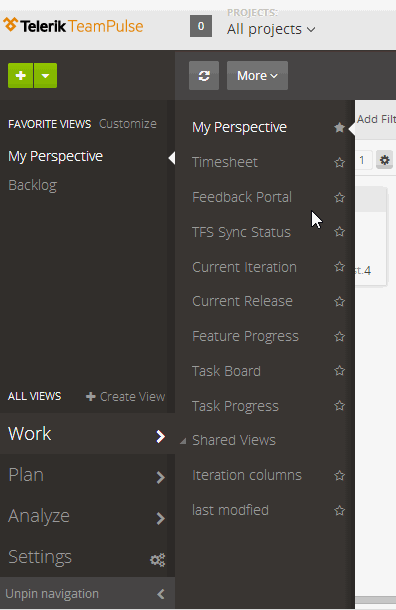The image size is (396, 610).
Task: Click the Customize favorite views link
Action: click(128, 124)
